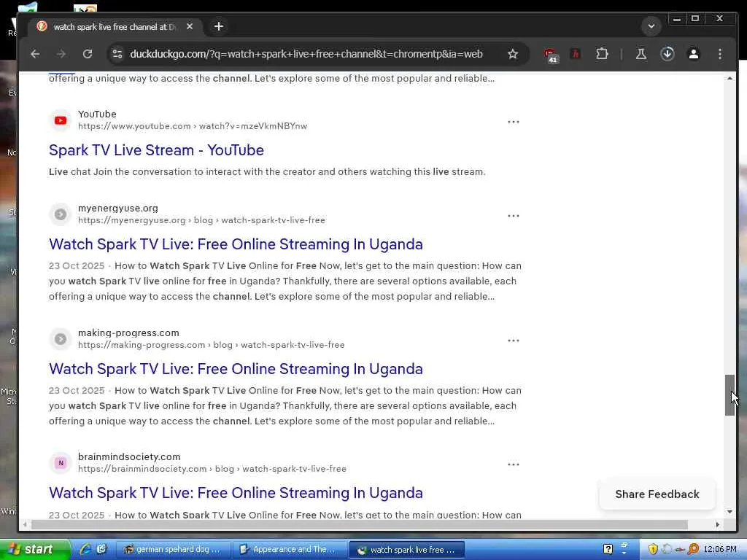Reload the DuckDuckGo page
747x560 pixels.
click(88, 54)
